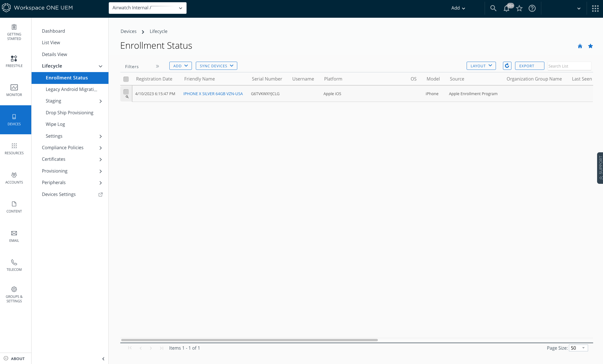The width and height of the screenshot is (603, 364).
Task: Expand the Peripherals submenu
Action: (101, 183)
